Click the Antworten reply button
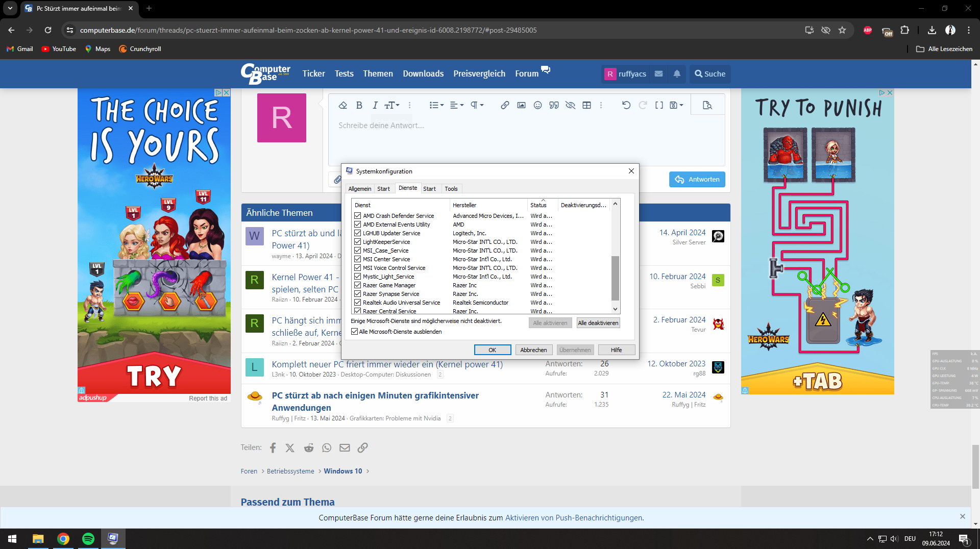 point(697,179)
